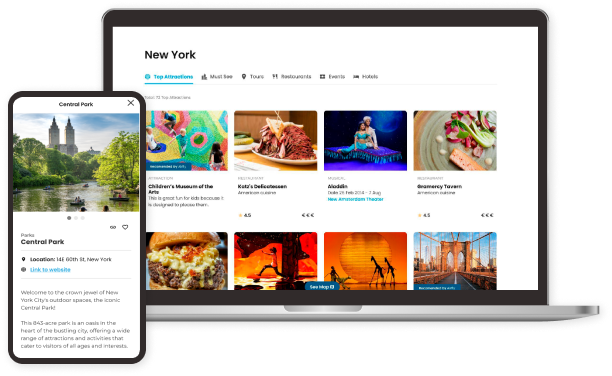Click the Events calendar icon

point(322,77)
